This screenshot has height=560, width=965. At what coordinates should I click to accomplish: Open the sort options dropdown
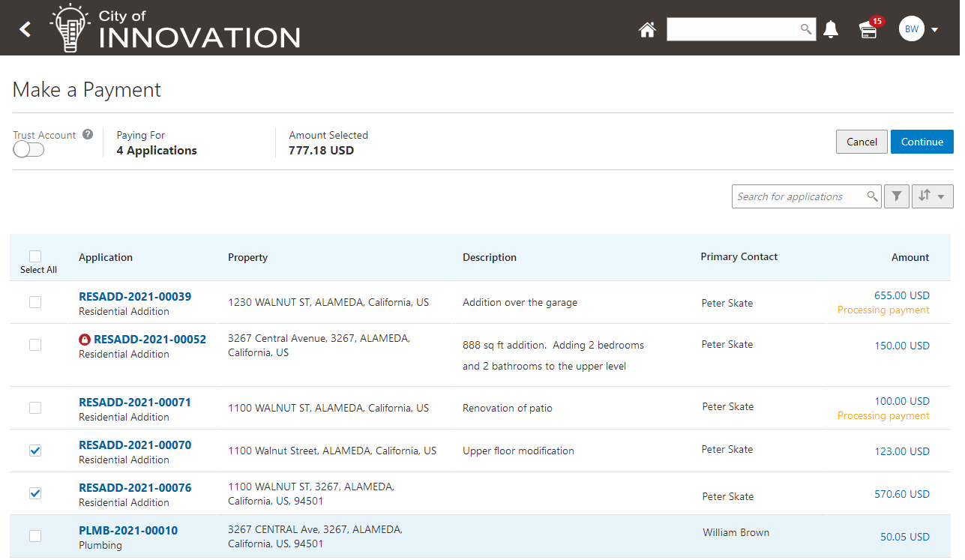(932, 196)
